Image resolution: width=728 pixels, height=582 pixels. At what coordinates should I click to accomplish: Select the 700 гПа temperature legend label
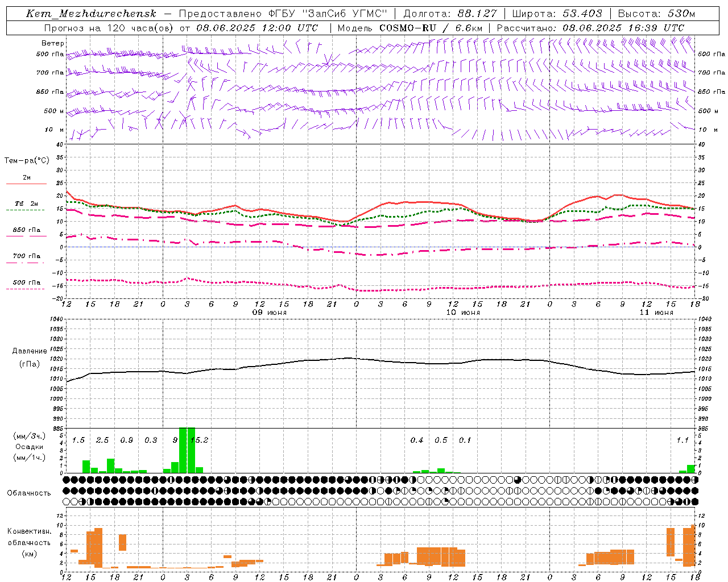[x=27, y=256]
